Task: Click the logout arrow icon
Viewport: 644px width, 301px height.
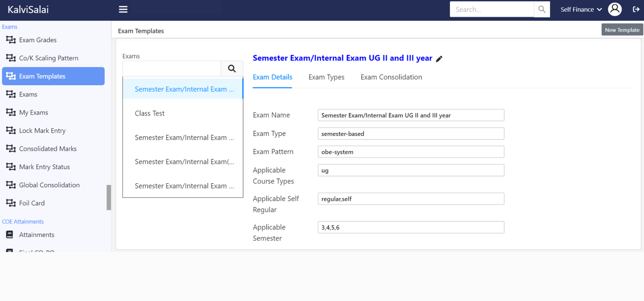Action: click(x=636, y=9)
